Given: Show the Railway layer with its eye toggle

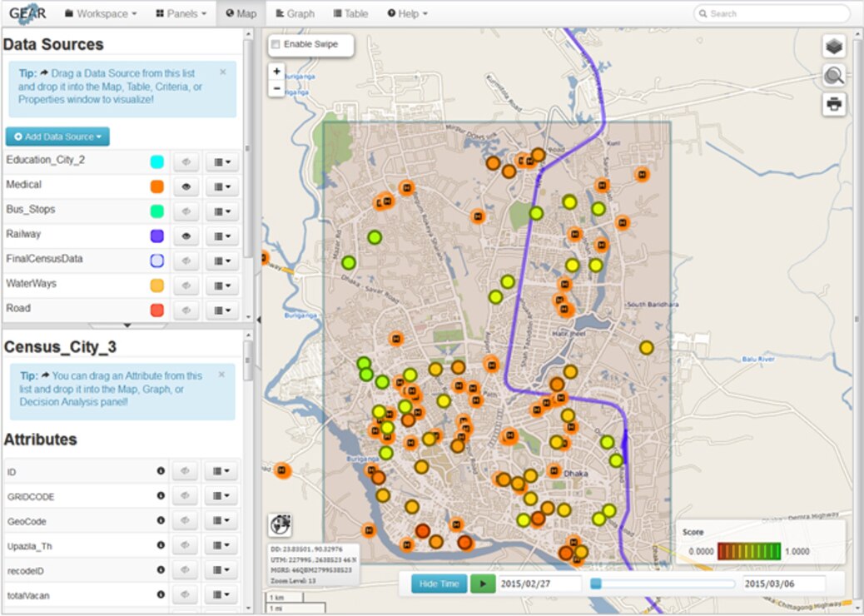Looking at the screenshot, I should tap(185, 235).
